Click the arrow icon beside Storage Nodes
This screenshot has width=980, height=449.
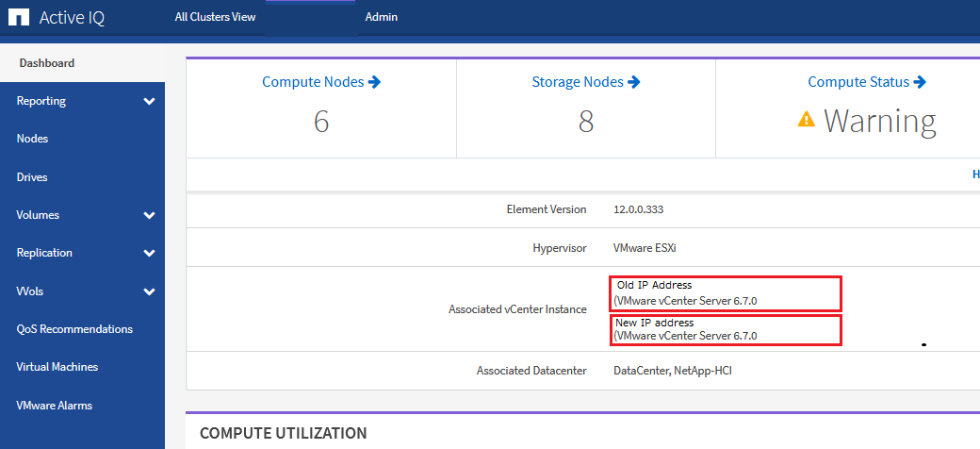[634, 82]
